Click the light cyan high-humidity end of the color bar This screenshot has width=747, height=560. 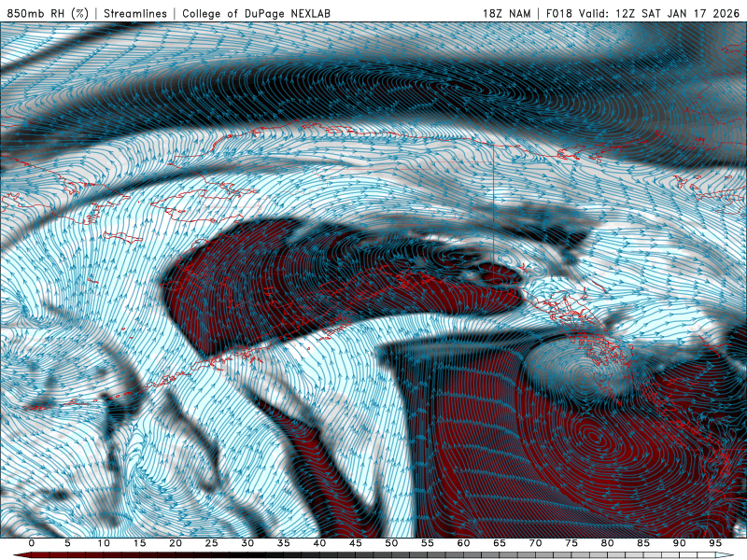(725, 555)
